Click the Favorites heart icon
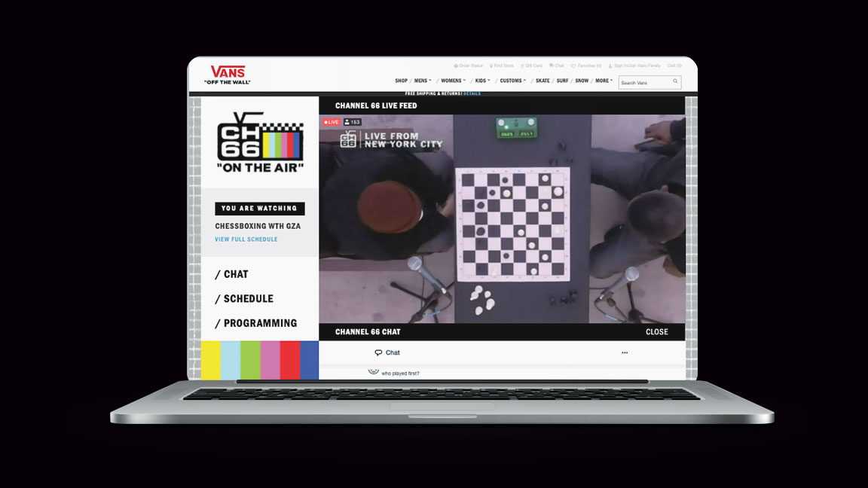868x488 pixels. pyautogui.click(x=573, y=66)
